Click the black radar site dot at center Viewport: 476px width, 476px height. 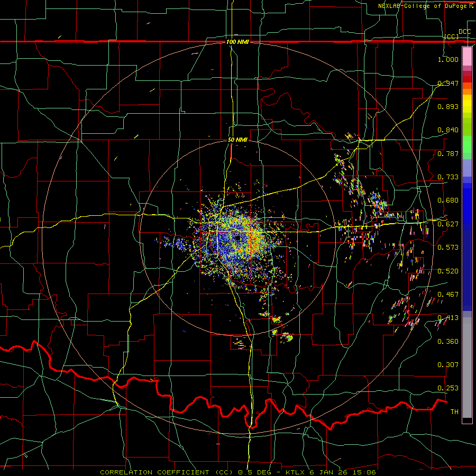coord(237,238)
